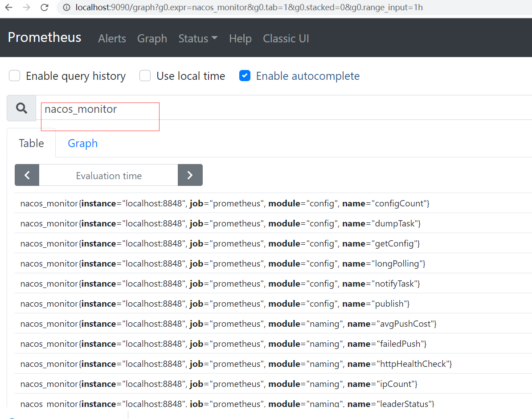This screenshot has width=532, height=419.
Task: Click the Evaluation time input field
Action: click(109, 175)
